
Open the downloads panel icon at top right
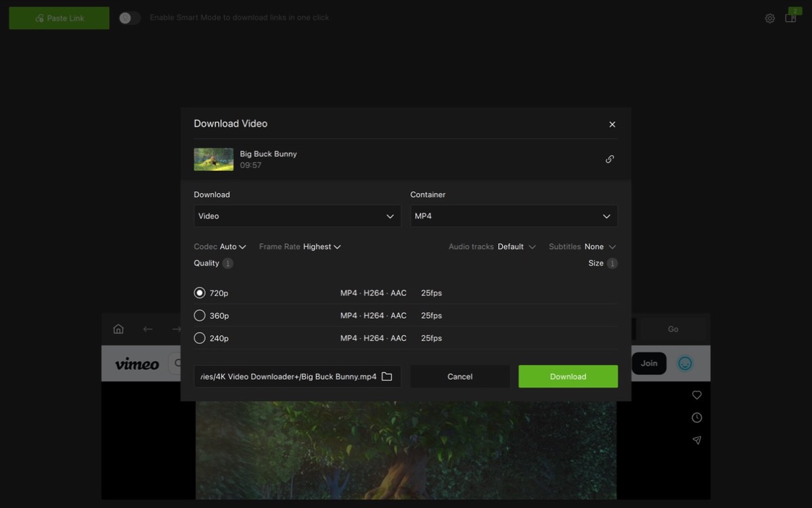point(790,18)
